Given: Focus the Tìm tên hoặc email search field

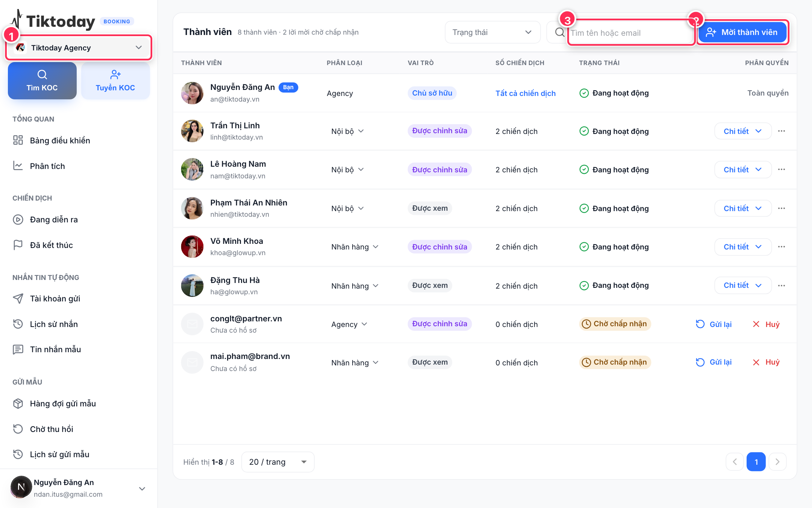Looking at the screenshot, I should pos(630,33).
